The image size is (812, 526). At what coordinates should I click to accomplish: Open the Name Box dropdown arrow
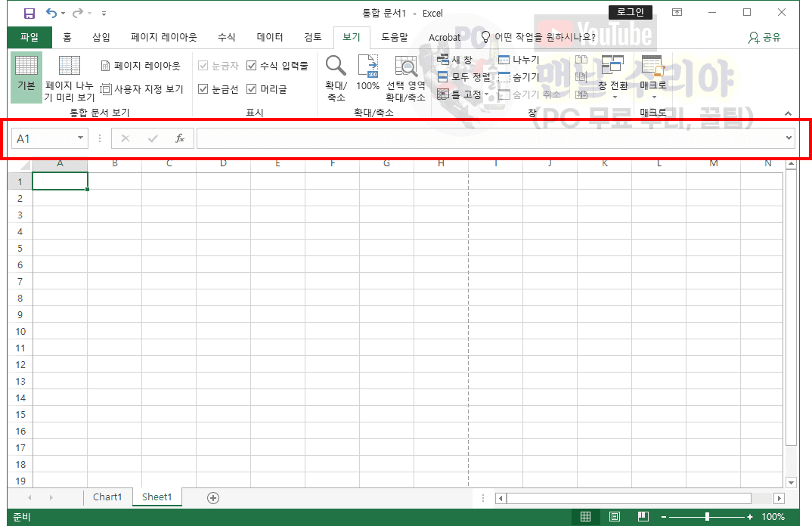click(81, 138)
